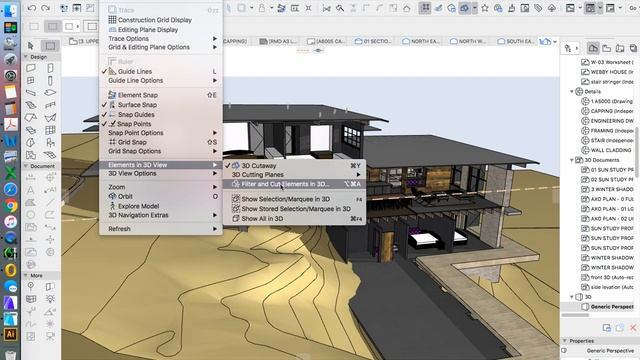Choose Show Selection/Marquee in 3D
This screenshot has width=640, height=360.
[294, 199]
